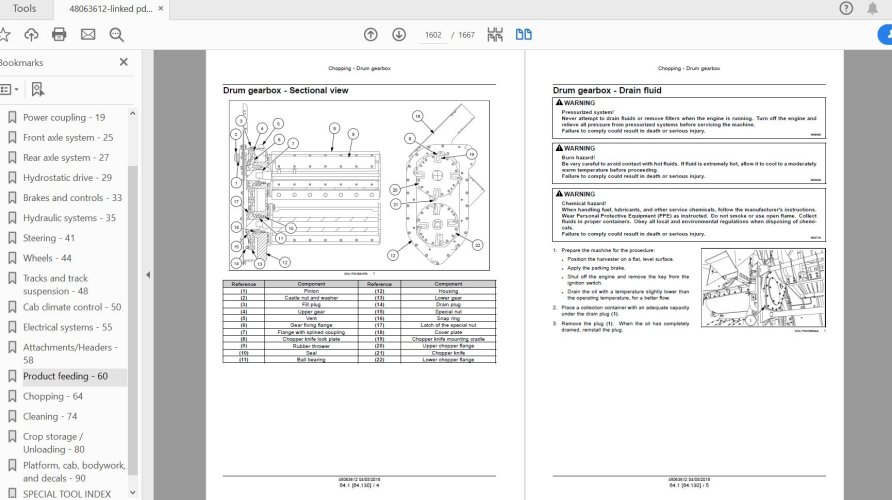Click bookmark icon beside Cleaning - 74

tap(12, 416)
